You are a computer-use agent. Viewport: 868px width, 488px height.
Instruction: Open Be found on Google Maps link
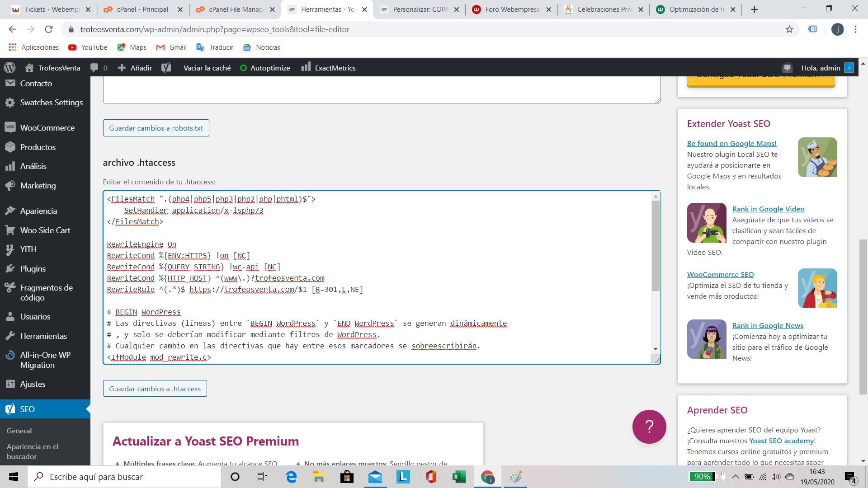pos(731,143)
